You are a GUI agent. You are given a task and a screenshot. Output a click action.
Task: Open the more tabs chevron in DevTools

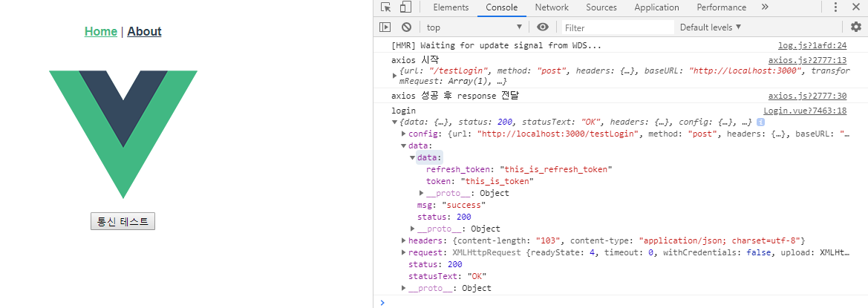(x=765, y=7)
